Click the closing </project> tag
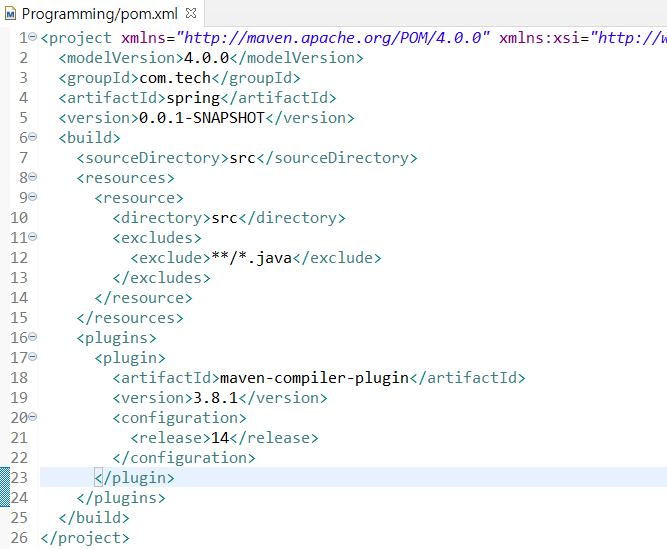 (85, 538)
